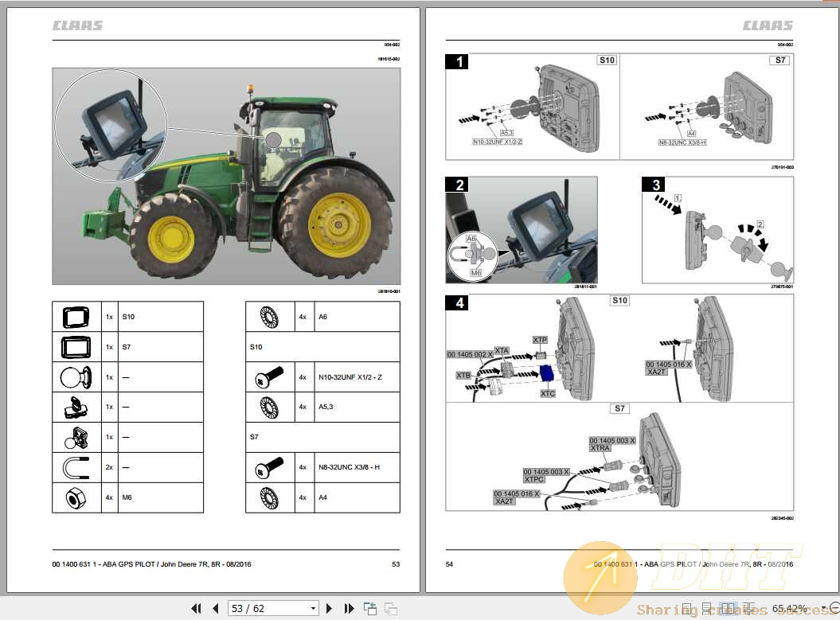Click the S7 terminal icon in parts table
Image resolution: width=840 pixels, height=620 pixels.
pos(76,347)
